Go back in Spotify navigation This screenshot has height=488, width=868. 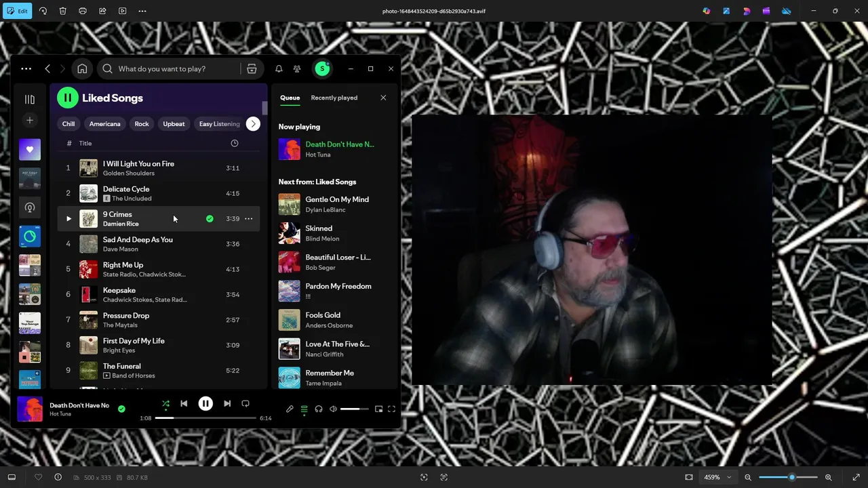[47, 68]
